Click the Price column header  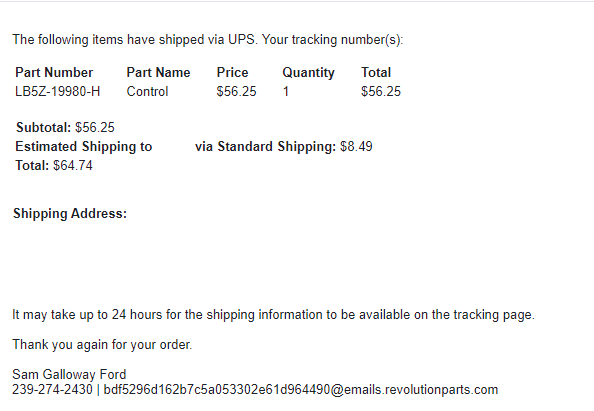233,72
